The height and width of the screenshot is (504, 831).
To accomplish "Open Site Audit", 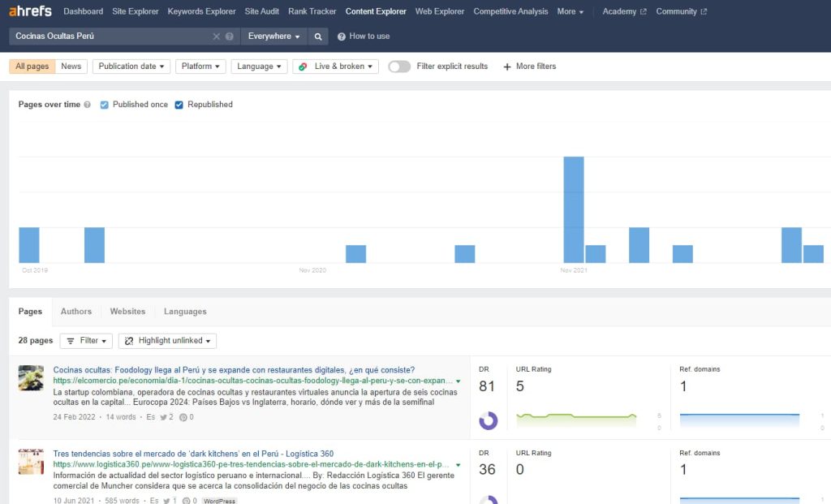I will pos(262,11).
